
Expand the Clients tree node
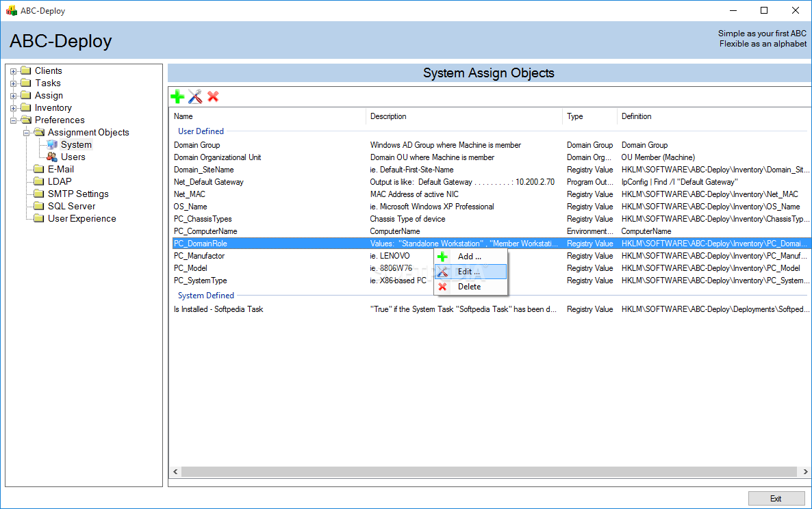pos(14,71)
